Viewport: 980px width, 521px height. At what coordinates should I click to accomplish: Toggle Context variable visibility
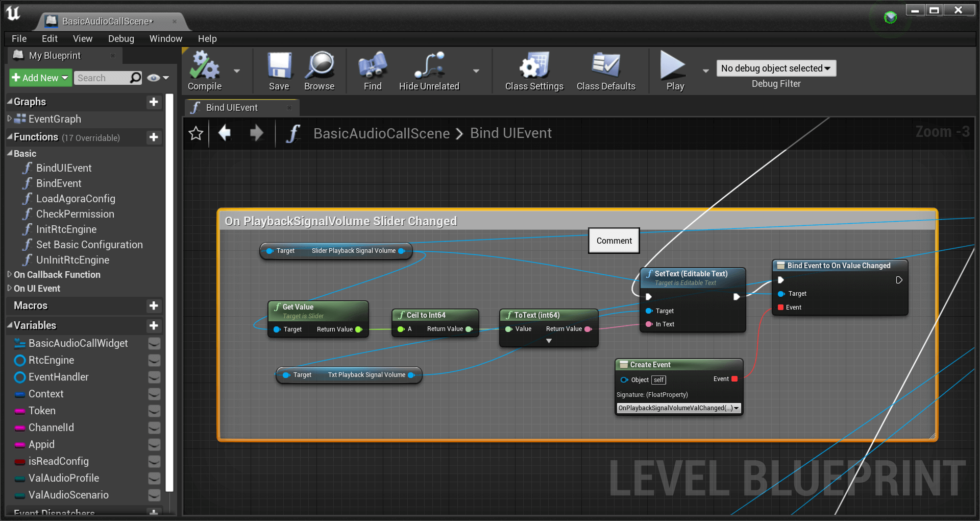click(x=154, y=394)
